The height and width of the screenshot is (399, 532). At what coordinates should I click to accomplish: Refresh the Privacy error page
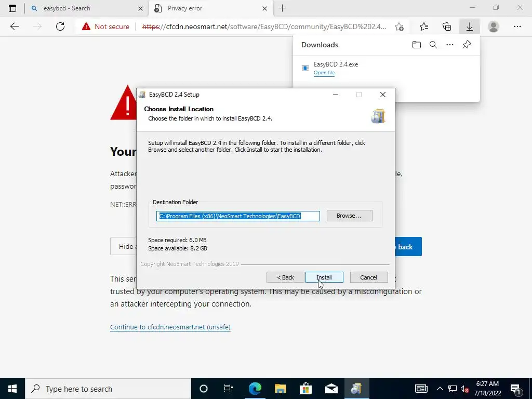point(60,26)
